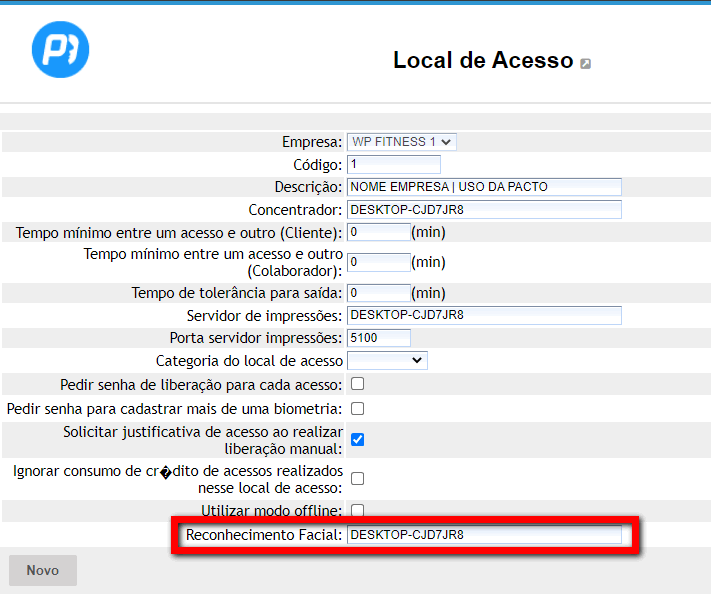Image resolution: width=711 pixels, height=596 pixels.
Task: Enable Utilizar modo offline checkbox
Action: click(357, 511)
